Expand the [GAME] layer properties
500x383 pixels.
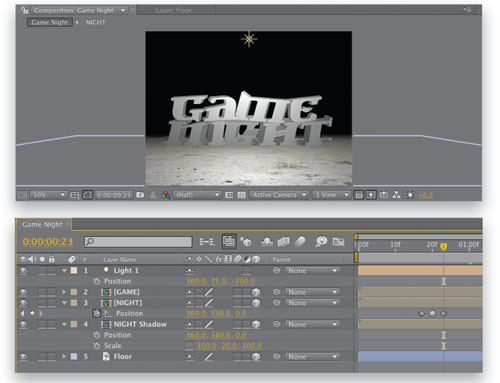(x=64, y=292)
